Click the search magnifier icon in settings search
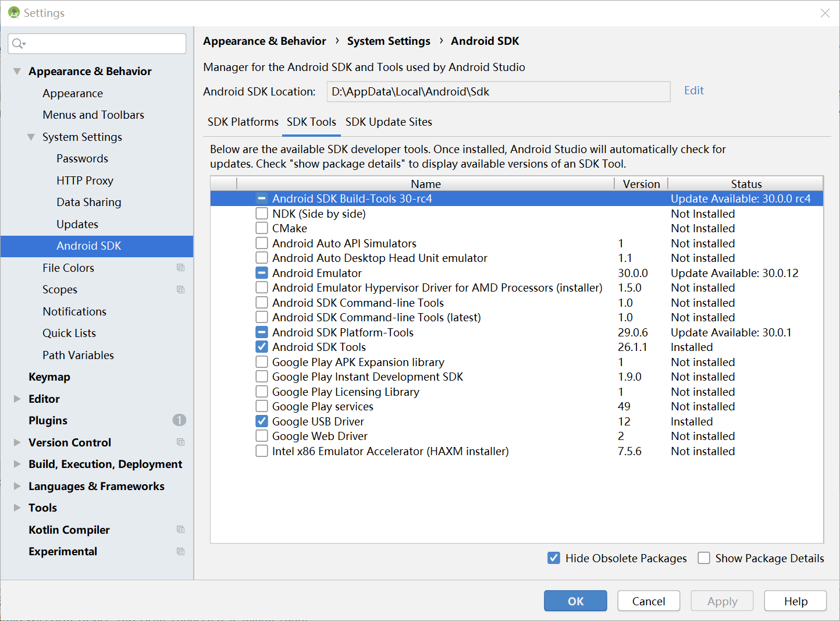The width and height of the screenshot is (840, 621). click(18, 43)
